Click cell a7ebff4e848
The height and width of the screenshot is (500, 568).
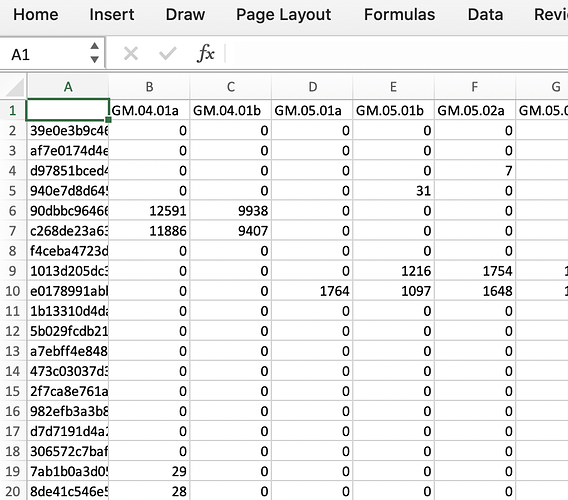(x=68, y=351)
